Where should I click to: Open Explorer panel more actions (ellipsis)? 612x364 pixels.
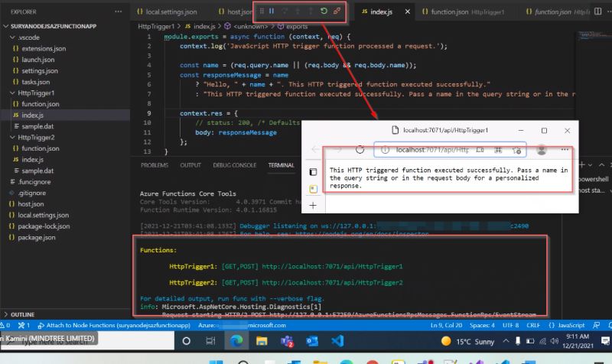click(x=119, y=11)
